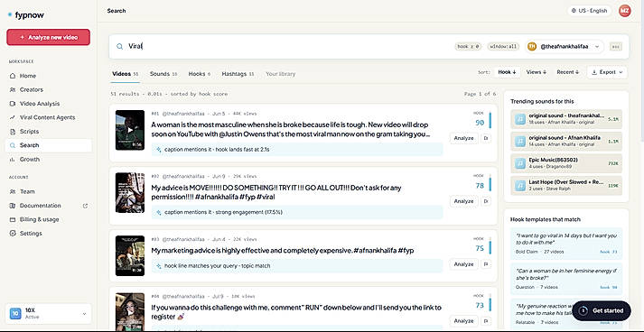This screenshot has height=332, width=644.
Task: Sort results by Views
Action: (x=537, y=72)
